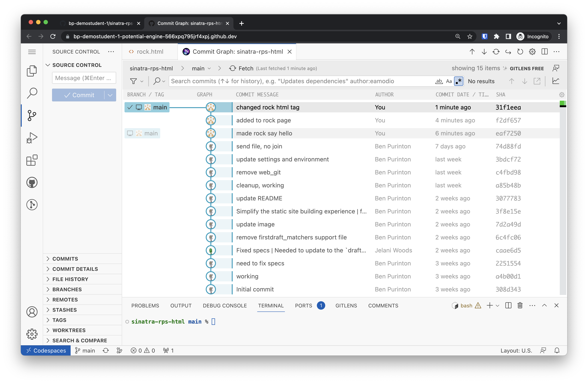The height and width of the screenshot is (383, 588).
Task: Switch to the Problems panel tab
Action: [145, 306]
